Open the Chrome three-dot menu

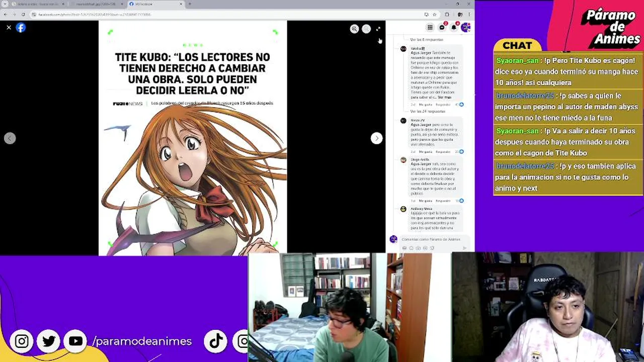tap(469, 15)
